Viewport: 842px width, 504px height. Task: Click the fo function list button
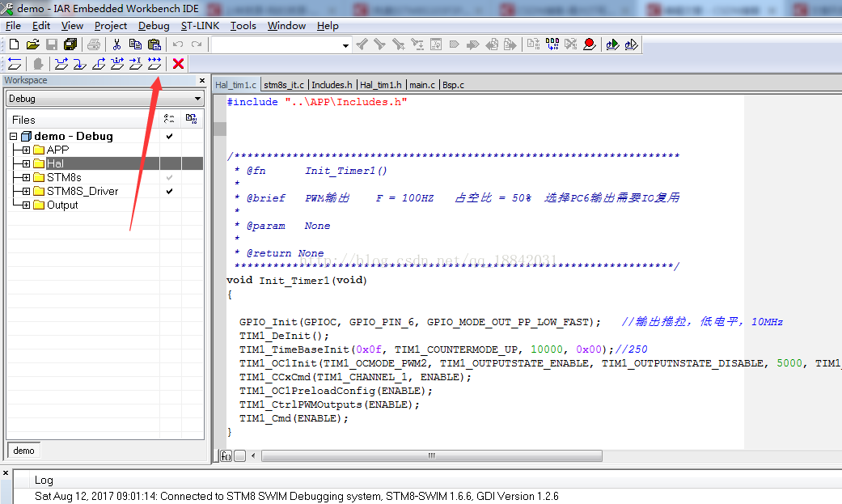tap(226, 456)
